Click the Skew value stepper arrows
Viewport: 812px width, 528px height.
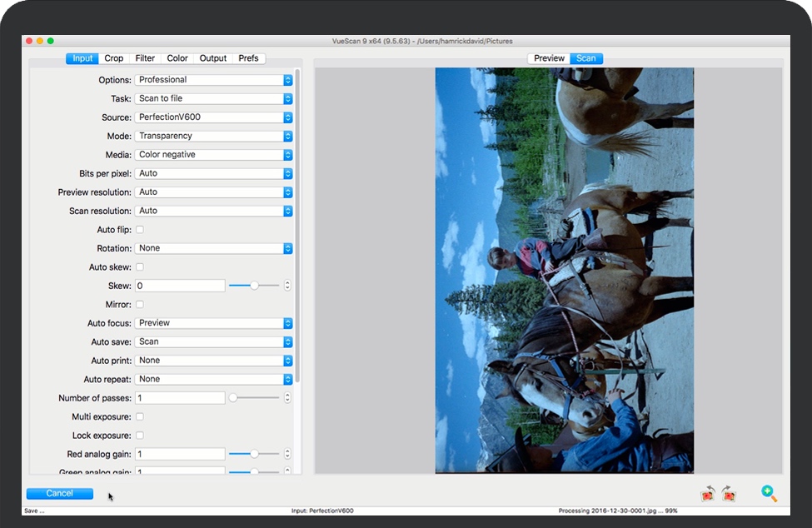pos(287,286)
